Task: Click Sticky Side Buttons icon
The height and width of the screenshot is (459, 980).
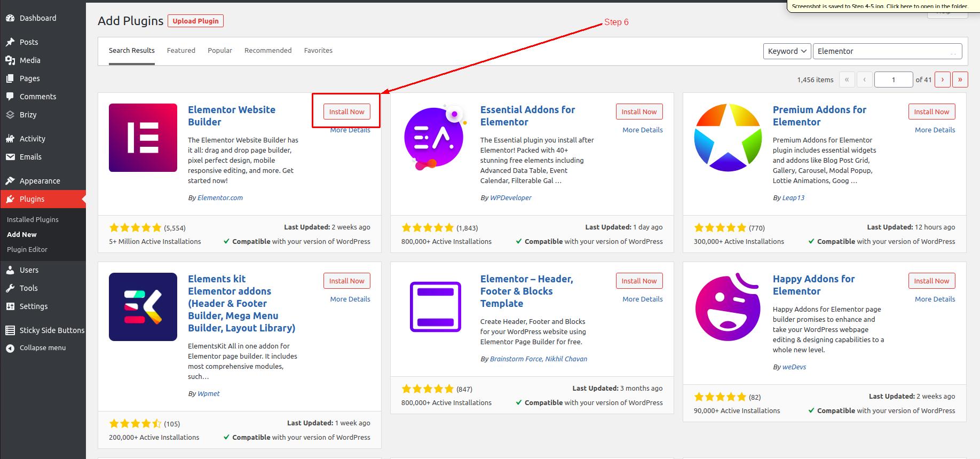Action: (x=10, y=330)
